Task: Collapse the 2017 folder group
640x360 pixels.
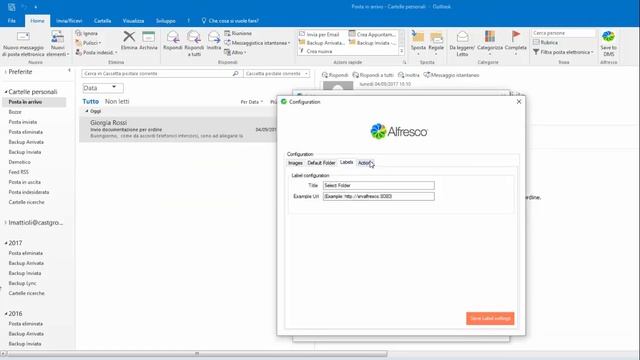Action: coord(6,243)
